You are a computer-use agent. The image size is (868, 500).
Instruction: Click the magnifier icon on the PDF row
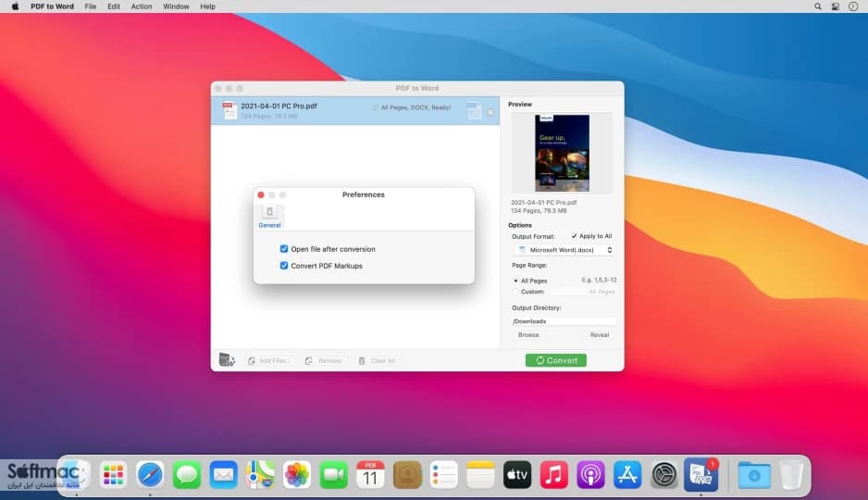coord(490,112)
